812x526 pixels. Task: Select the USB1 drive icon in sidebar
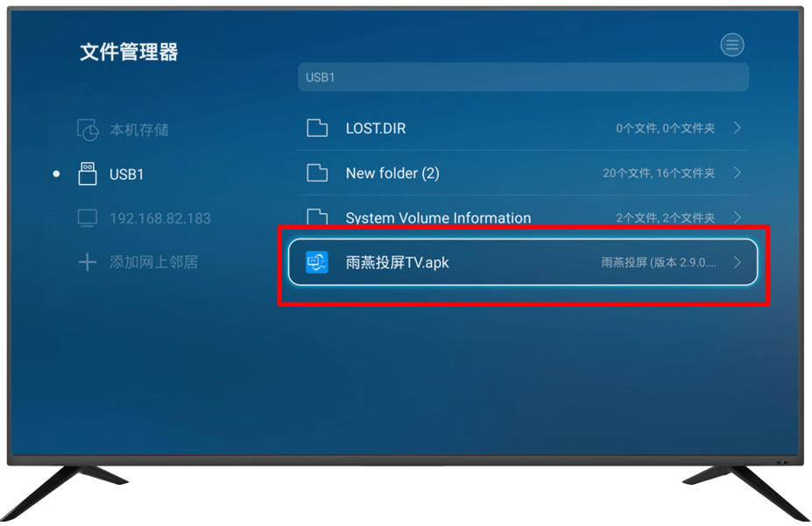[87, 174]
